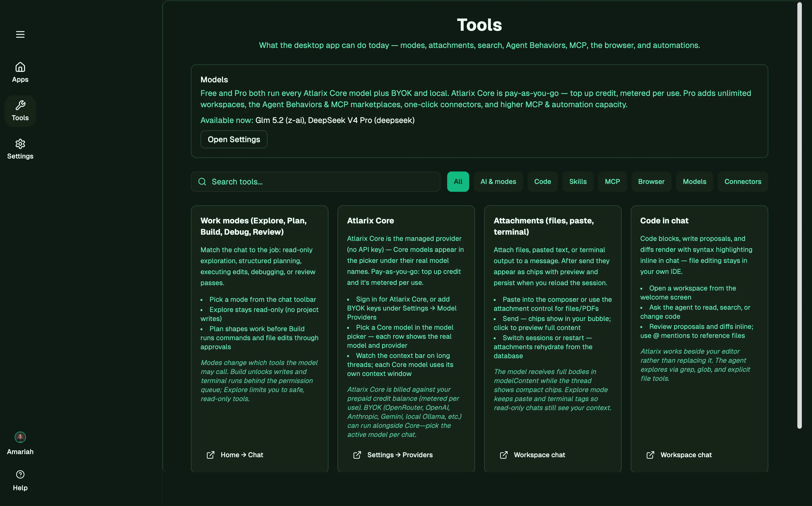
Task: Click the Amariah username label
Action: click(20, 452)
